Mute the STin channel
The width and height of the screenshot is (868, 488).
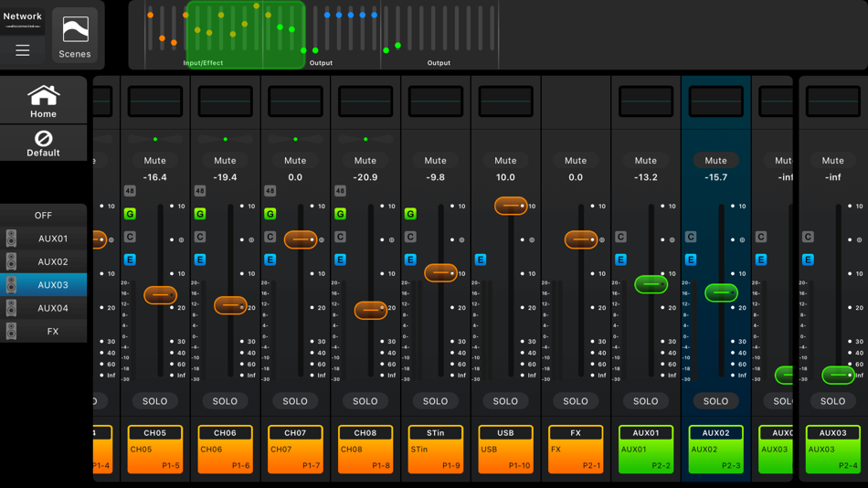(436, 161)
